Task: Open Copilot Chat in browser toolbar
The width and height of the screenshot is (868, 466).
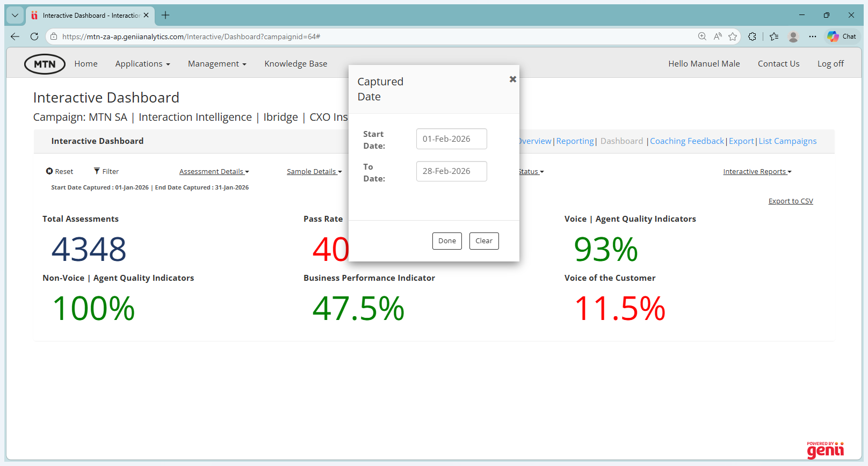Action: coord(842,37)
